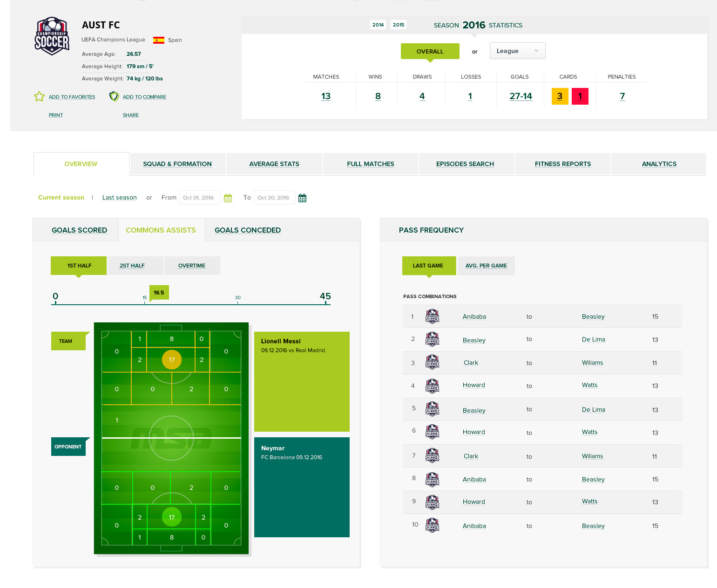Click team badge in pass combination row 10
The image size is (717, 588).
pyautogui.click(x=432, y=525)
